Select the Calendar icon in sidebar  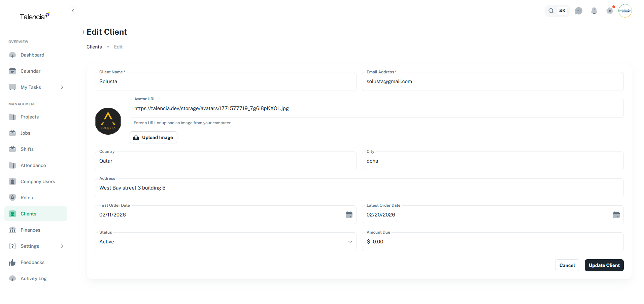12,71
